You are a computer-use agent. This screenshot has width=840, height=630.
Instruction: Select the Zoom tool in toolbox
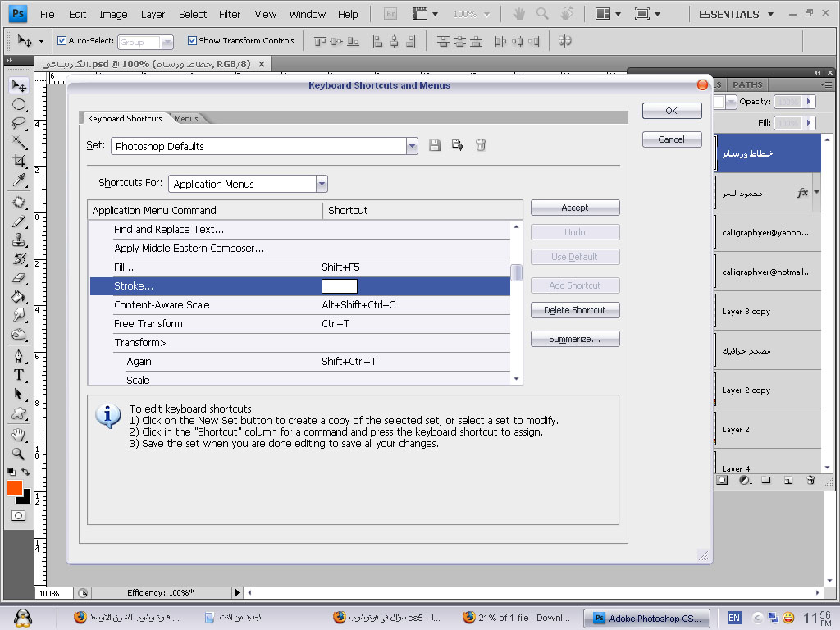click(x=19, y=454)
